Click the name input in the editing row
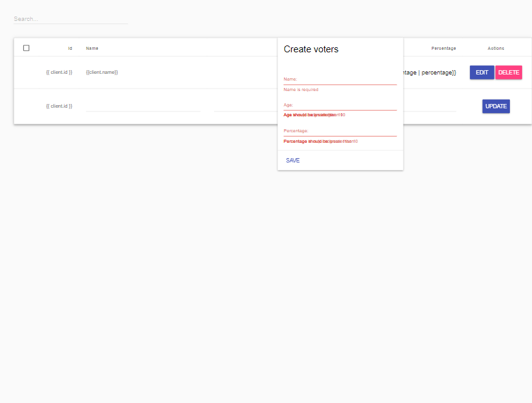 click(x=143, y=106)
